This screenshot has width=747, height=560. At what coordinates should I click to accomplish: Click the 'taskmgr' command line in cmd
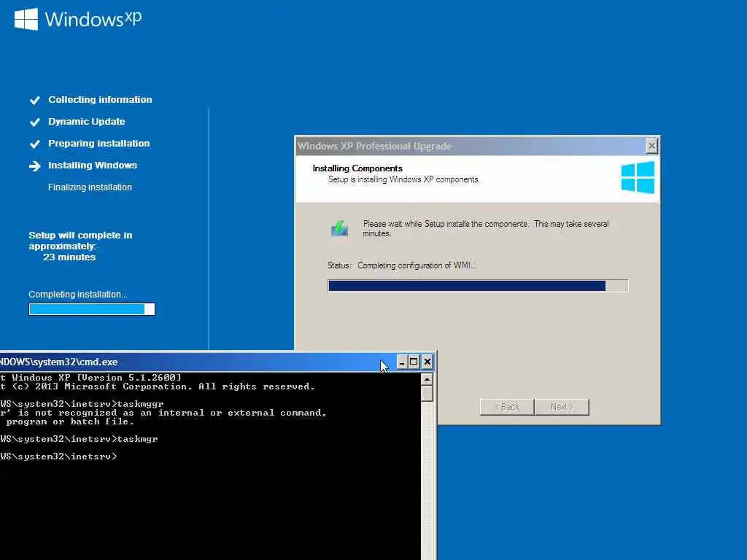coord(79,438)
